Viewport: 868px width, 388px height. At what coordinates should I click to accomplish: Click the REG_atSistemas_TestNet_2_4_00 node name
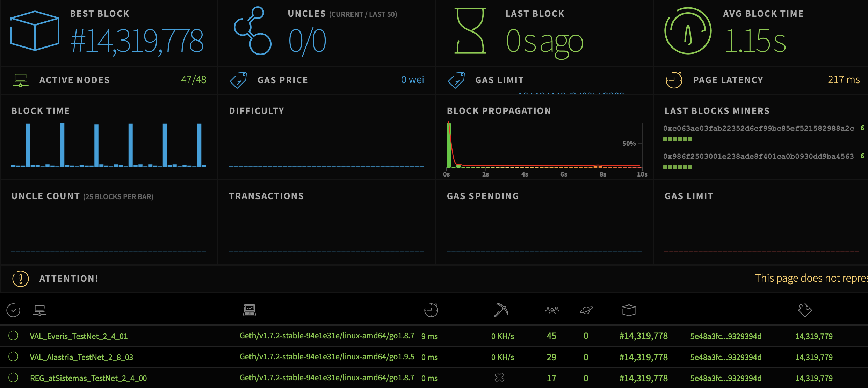point(88,378)
